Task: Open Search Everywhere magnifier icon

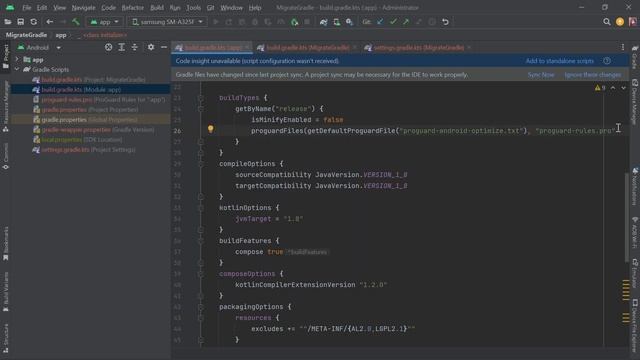Action: click(607, 22)
